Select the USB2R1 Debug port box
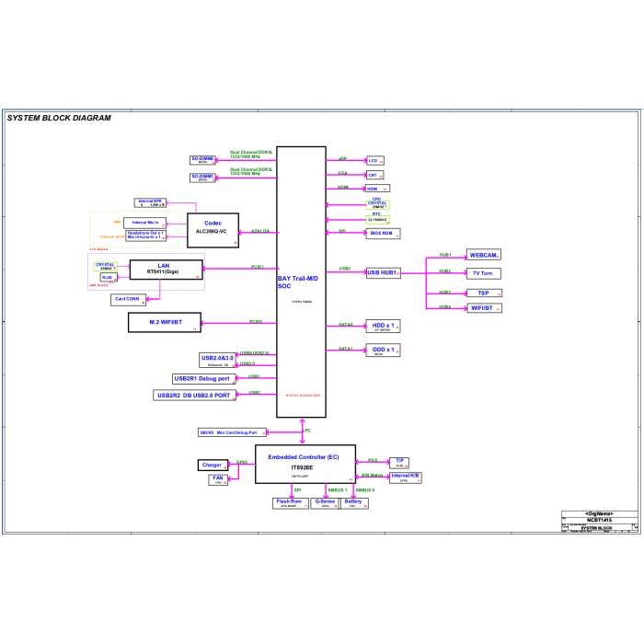644x644 pixels. 204,379
